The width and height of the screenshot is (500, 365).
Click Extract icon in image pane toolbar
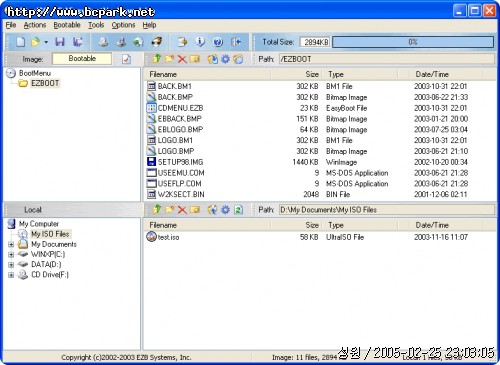click(x=213, y=59)
